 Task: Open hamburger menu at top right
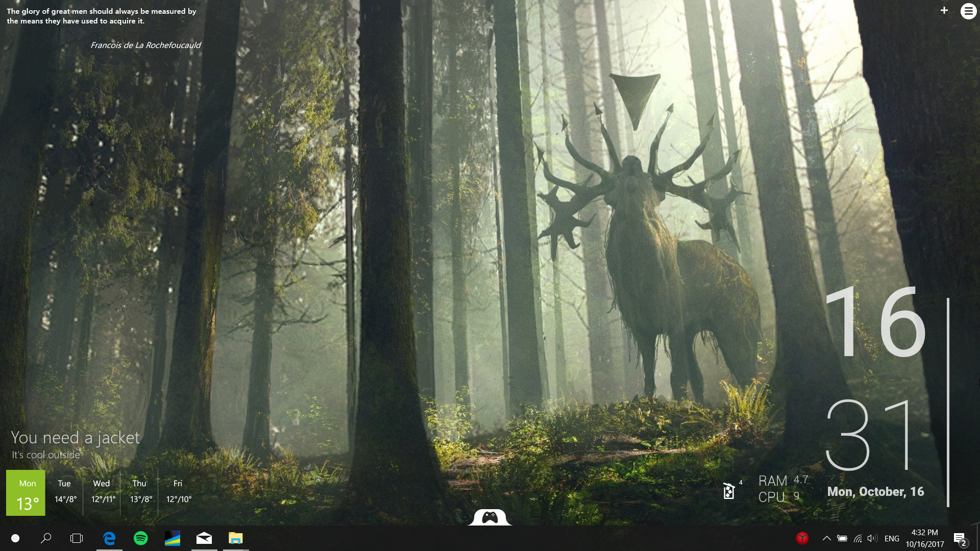coord(968,11)
